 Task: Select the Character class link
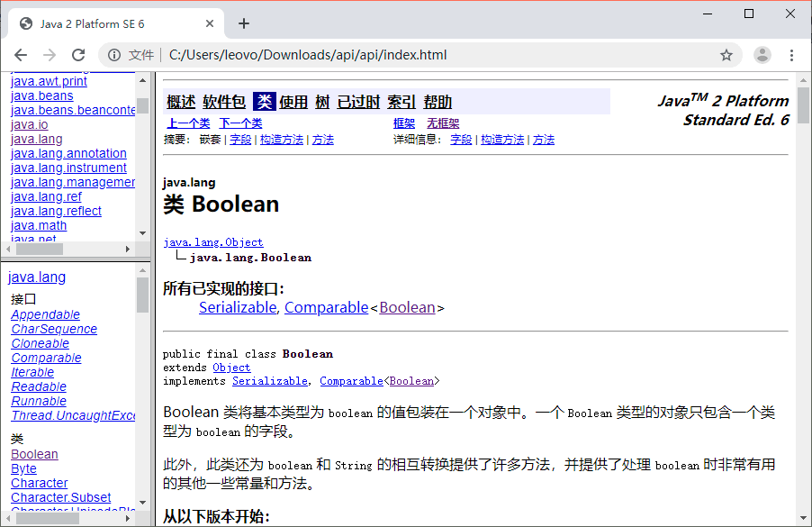pos(40,483)
